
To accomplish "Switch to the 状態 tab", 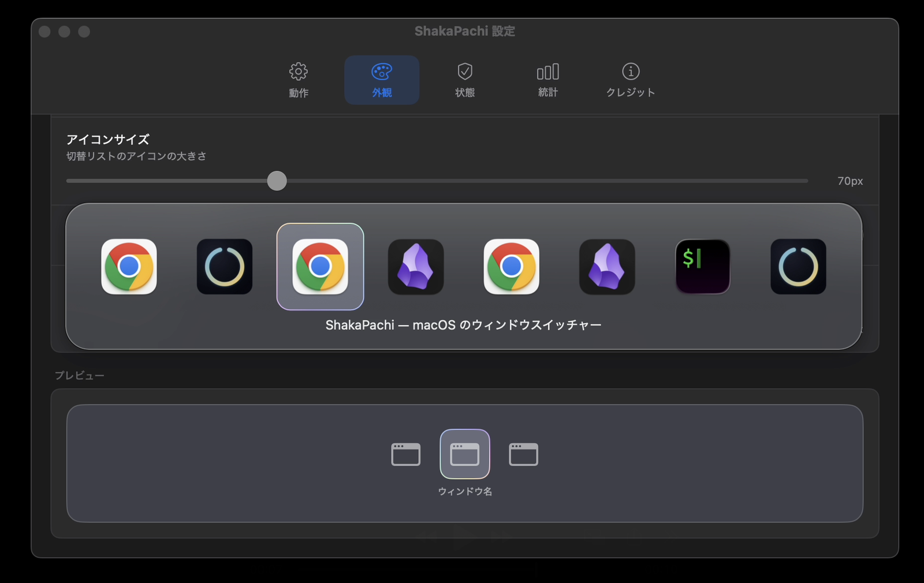I will [465, 80].
